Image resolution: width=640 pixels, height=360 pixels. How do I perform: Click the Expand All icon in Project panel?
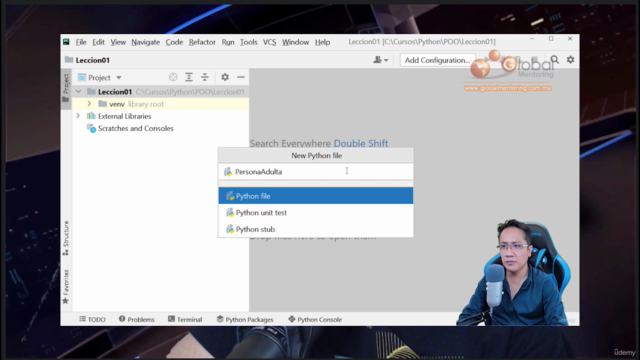189,77
